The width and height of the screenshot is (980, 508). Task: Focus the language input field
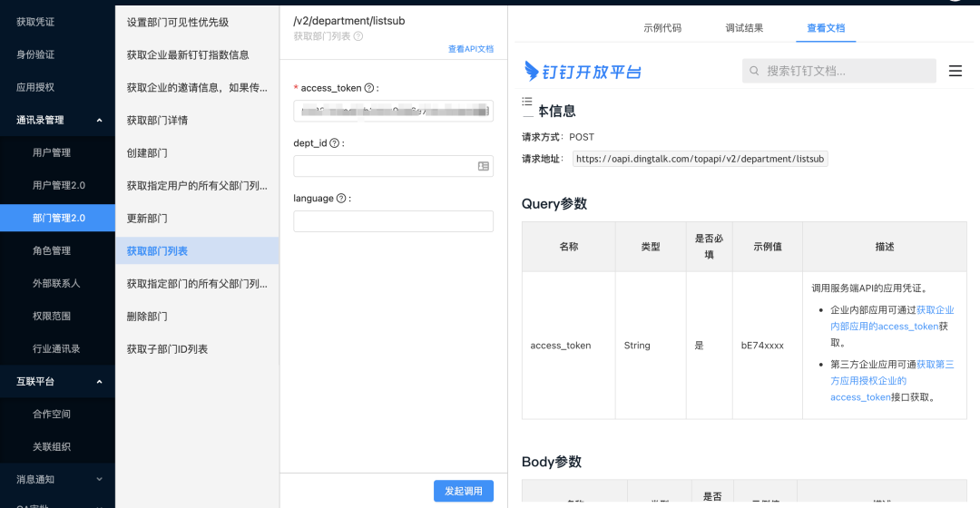(393, 221)
